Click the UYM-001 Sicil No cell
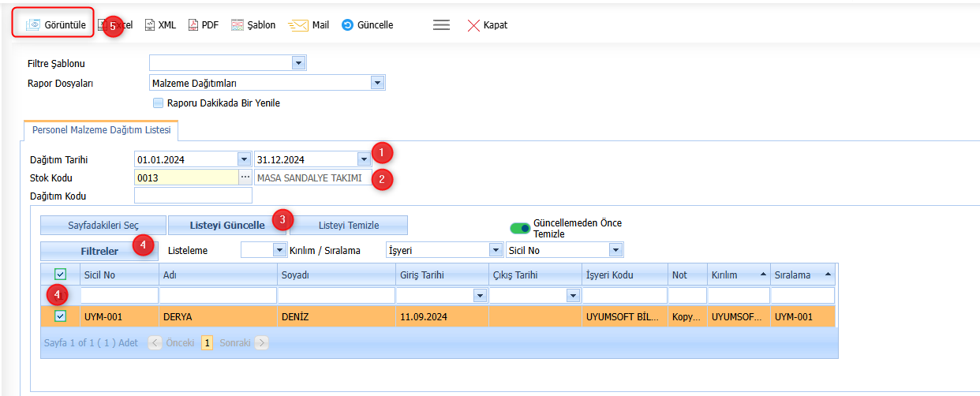980x396 pixels. (x=119, y=316)
